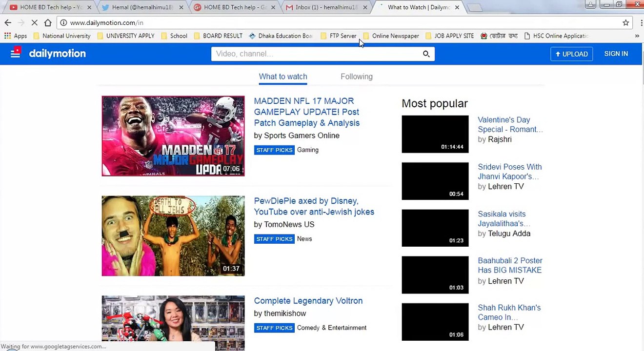Stop loading the page
The width and height of the screenshot is (644, 351).
[34, 22]
